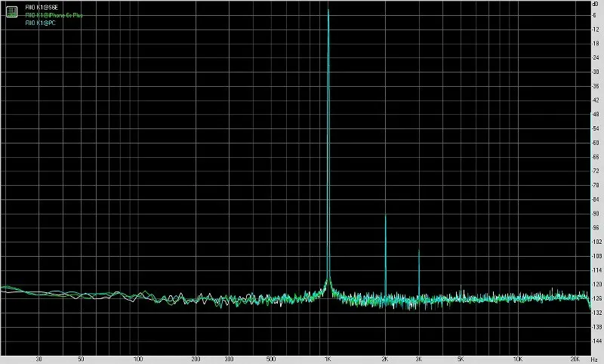
Task: Click the 5K frequency axis label
Action: pyautogui.click(x=461, y=359)
